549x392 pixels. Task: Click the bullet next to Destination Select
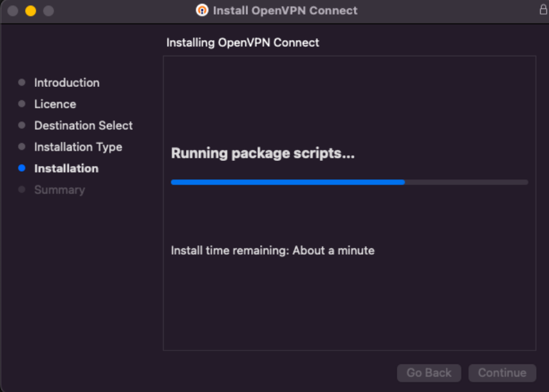[x=22, y=125]
